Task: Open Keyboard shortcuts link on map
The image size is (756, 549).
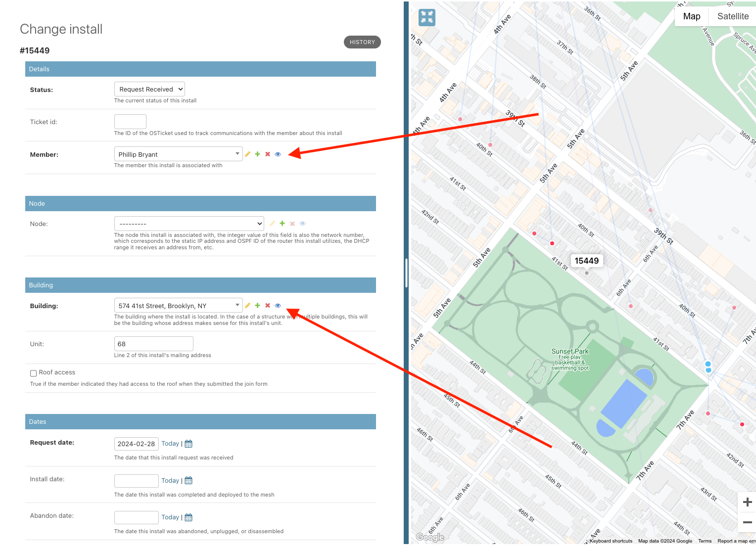Action: (x=611, y=541)
